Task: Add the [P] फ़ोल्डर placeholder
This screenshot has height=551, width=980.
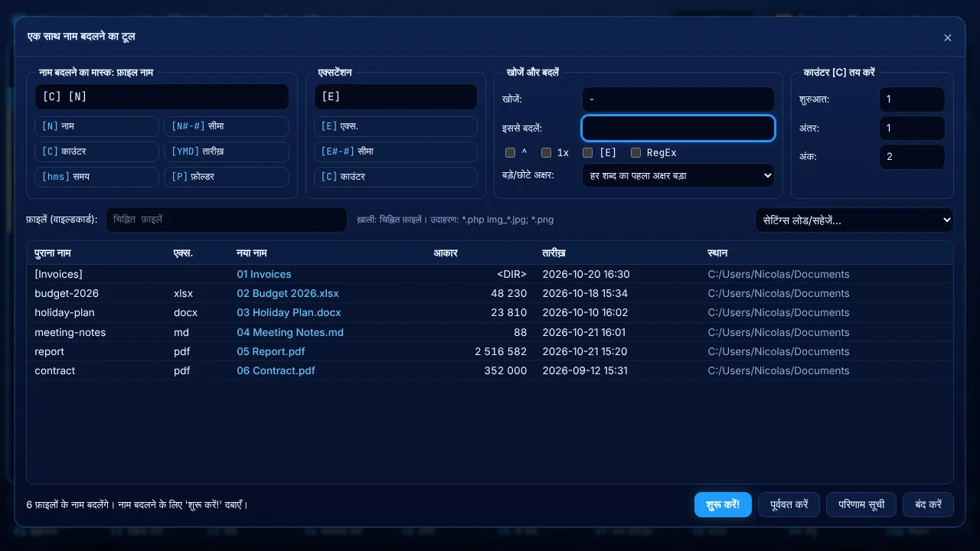Action: click(x=227, y=177)
